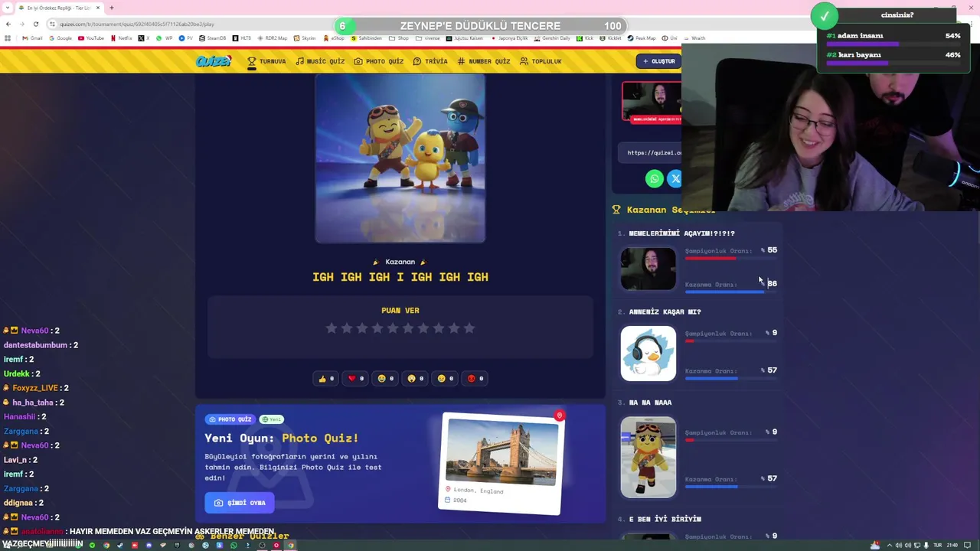
Task: Rate with the first star
Action: (332, 328)
